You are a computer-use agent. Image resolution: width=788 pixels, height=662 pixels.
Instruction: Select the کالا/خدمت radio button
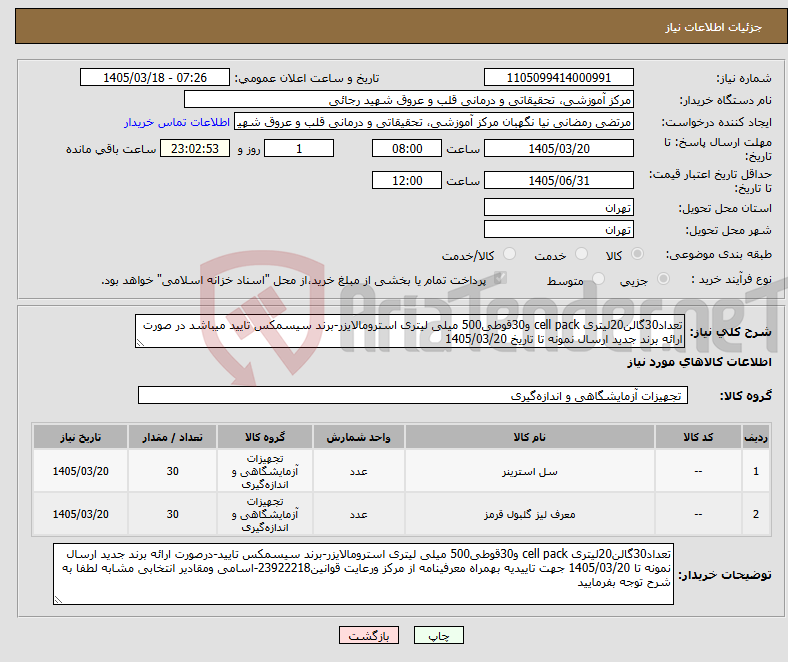510,254
